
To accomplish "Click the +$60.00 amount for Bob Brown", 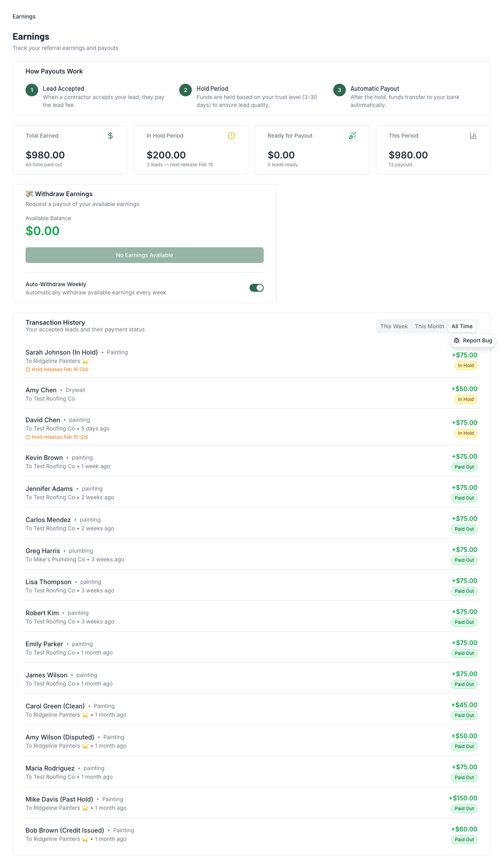I will [x=464, y=829].
